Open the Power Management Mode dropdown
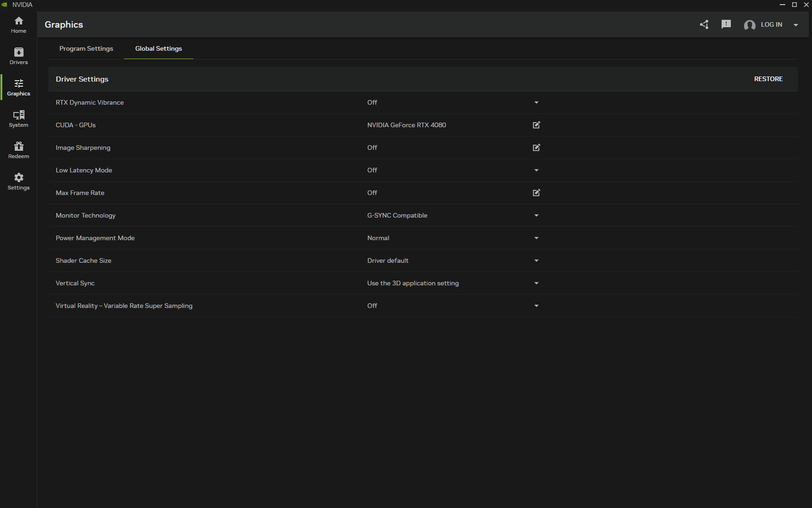The height and width of the screenshot is (508, 812). click(536, 238)
